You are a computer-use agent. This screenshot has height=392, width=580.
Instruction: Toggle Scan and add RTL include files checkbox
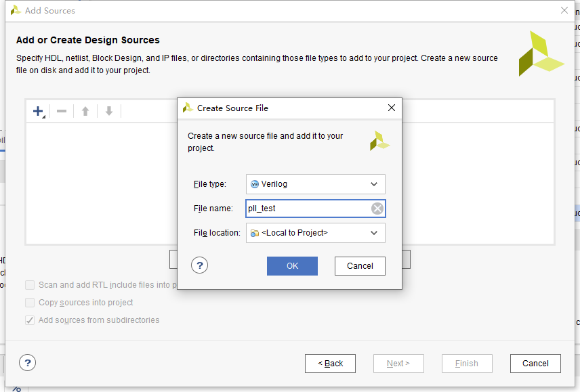point(30,285)
